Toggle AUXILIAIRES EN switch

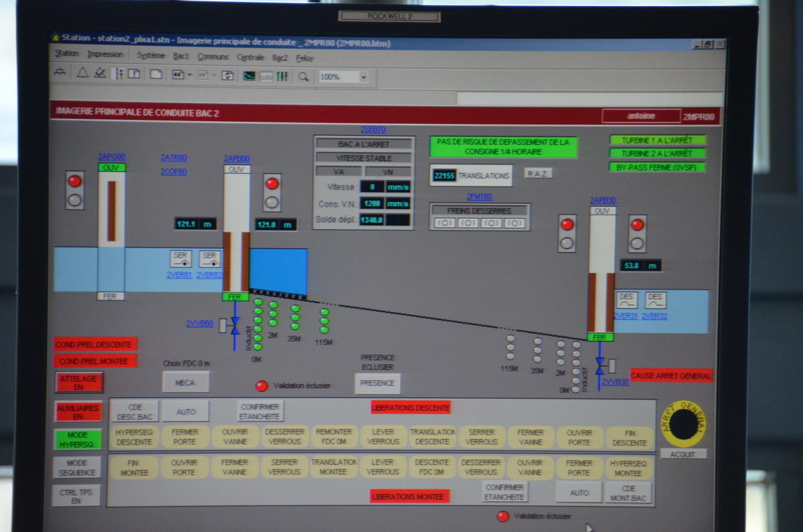click(78, 412)
